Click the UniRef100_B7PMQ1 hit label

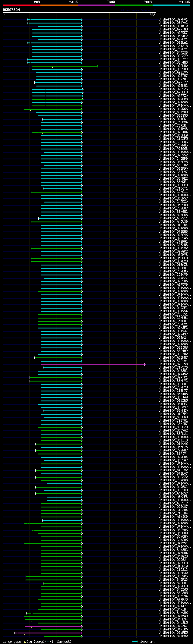click(x=173, y=583)
